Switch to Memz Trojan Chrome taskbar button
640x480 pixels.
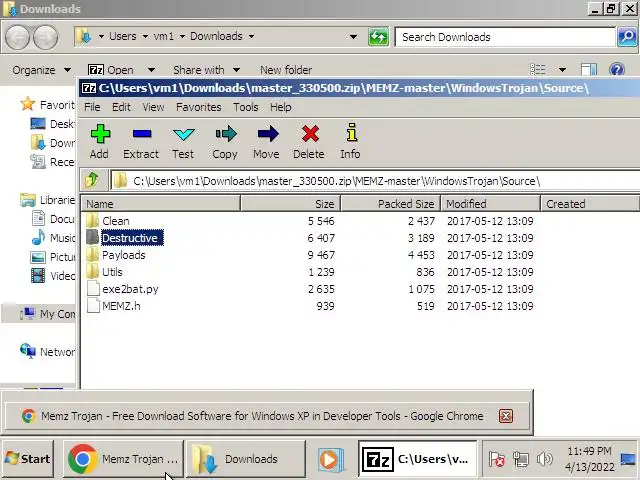pyautogui.click(x=123, y=459)
